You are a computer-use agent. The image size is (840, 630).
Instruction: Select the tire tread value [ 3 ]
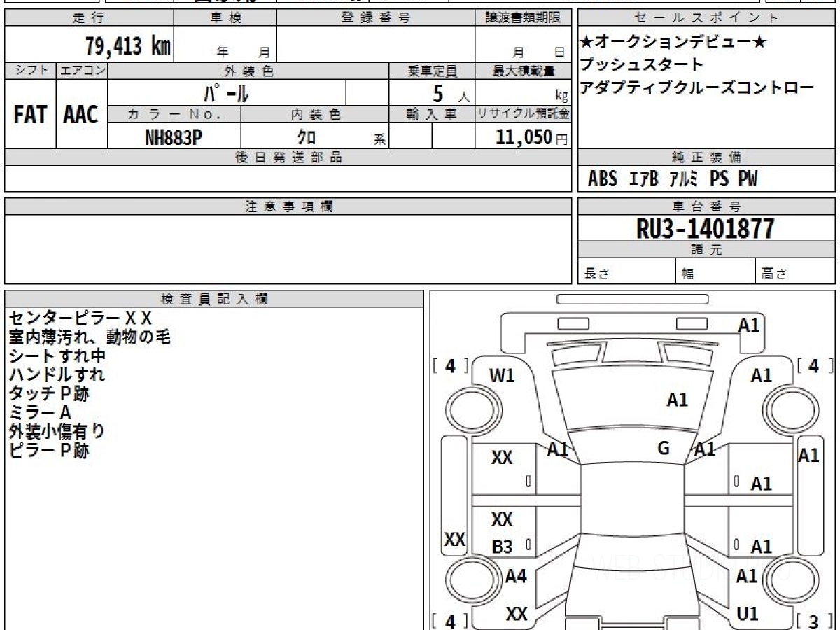[x=815, y=620]
